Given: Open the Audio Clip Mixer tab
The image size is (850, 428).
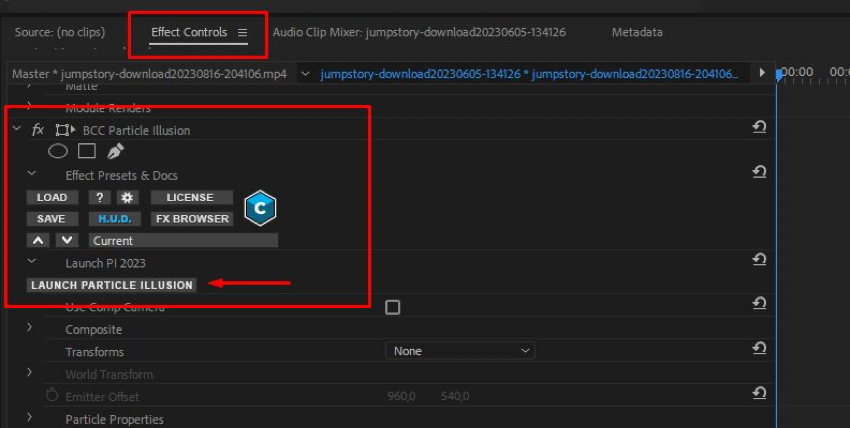Looking at the screenshot, I should 419,32.
